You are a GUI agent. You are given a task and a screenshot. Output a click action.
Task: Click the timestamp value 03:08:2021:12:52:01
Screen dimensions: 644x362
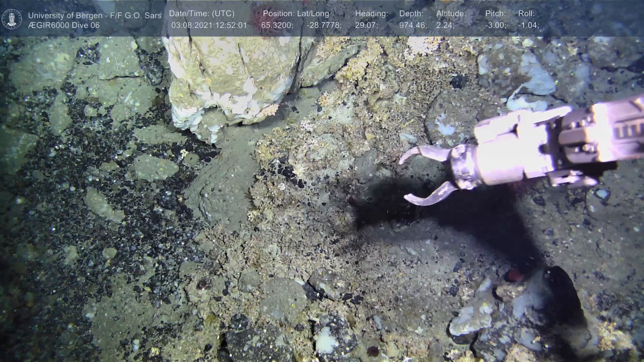tap(209, 25)
